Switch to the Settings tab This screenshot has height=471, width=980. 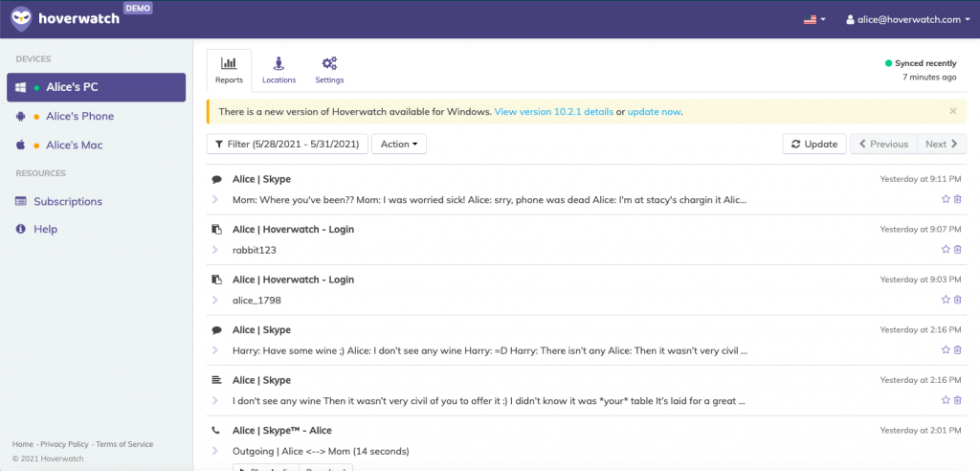click(x=329, y=70)
